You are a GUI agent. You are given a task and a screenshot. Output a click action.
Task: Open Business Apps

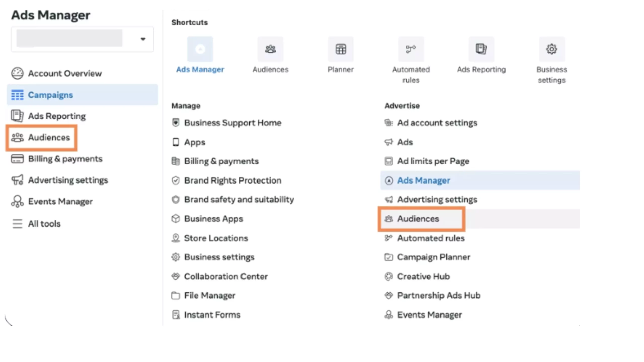(214, 219)
